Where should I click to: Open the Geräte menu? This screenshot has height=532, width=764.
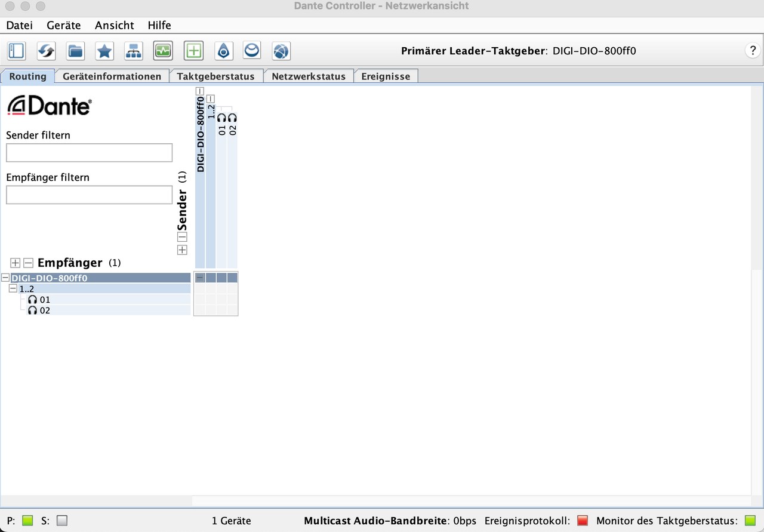tap(64, 25)
